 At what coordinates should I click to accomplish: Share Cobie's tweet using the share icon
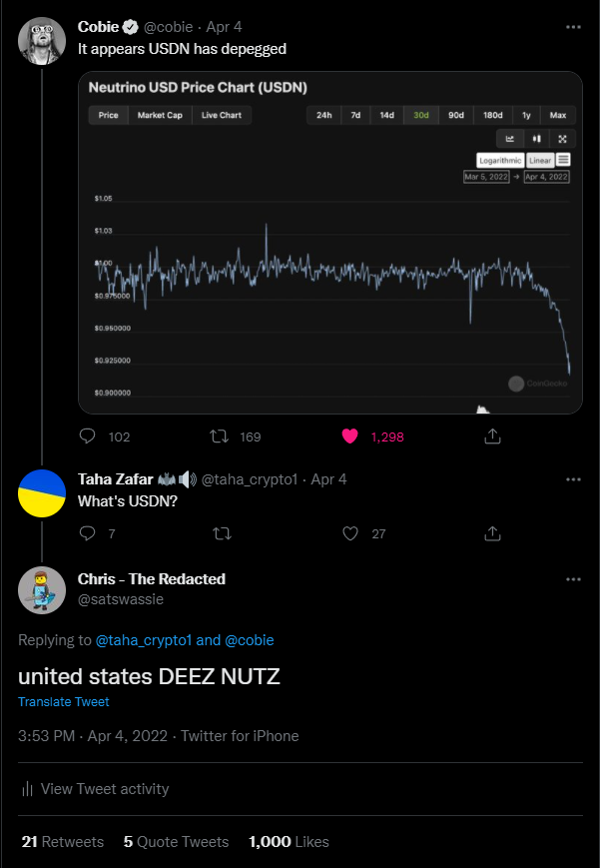click(x=492, y=436)
